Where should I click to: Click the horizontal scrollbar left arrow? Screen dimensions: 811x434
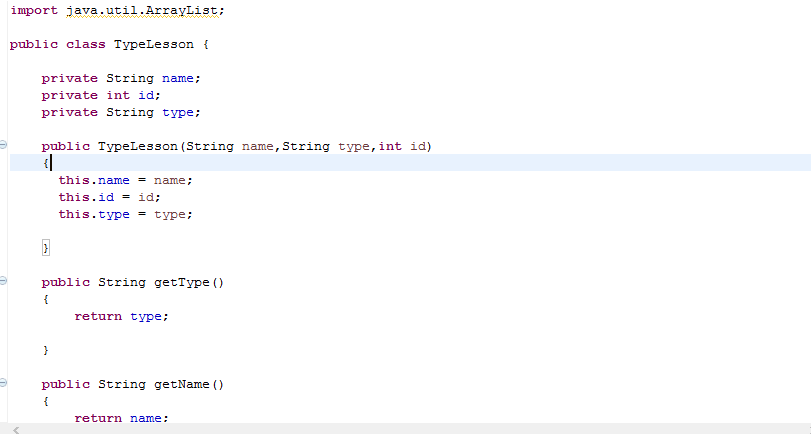(x=17, y=430)
